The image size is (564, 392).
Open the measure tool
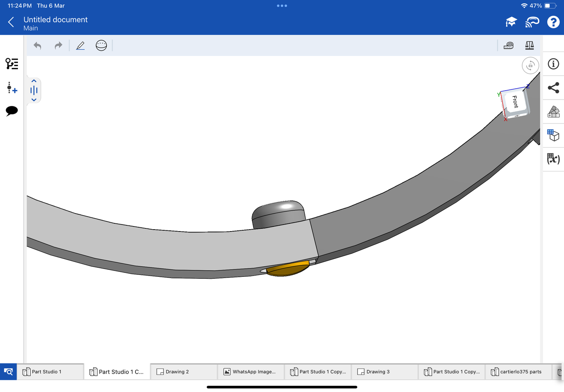(x=508, y=46)
